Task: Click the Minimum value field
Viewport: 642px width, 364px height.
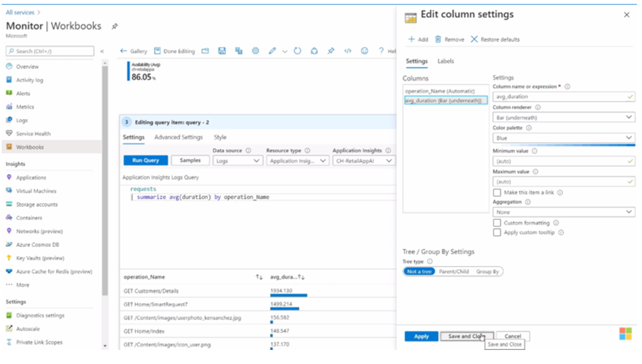Action: 564,161
